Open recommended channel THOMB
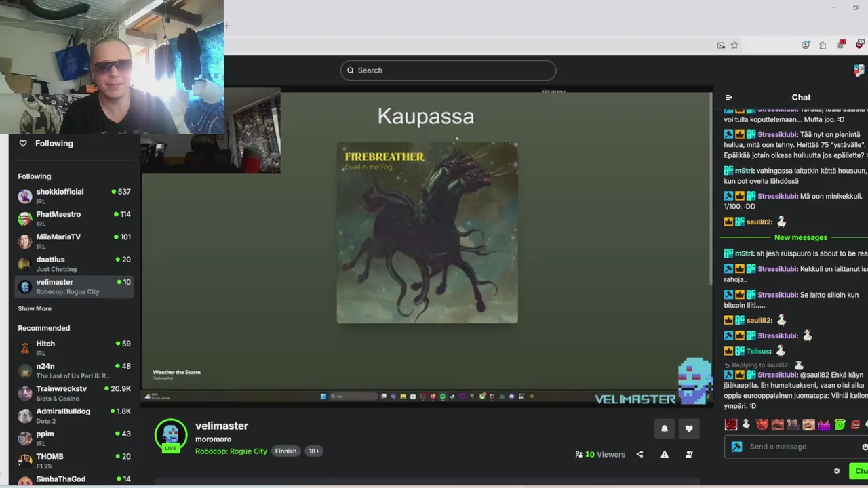This screenshot has height=488, width=868. 75,462
